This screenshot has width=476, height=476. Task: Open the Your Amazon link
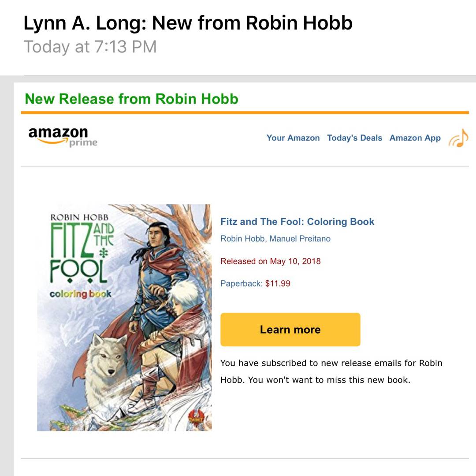pos(293,138)
